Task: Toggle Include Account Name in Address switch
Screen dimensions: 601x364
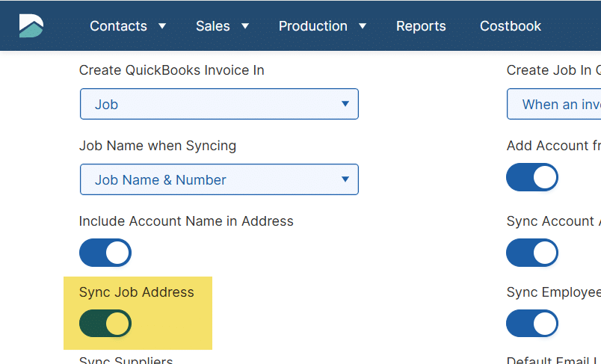Action: pos(105,253)
